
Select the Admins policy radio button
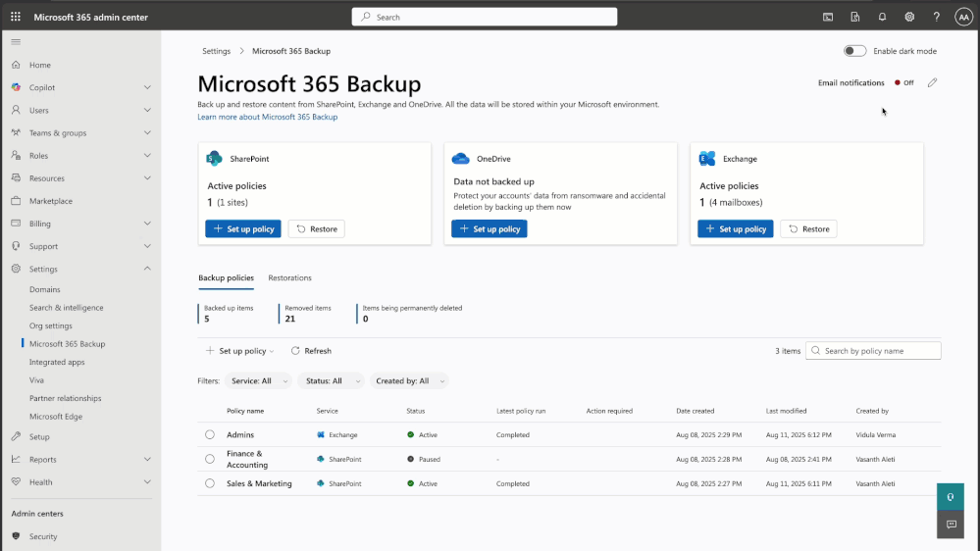[210, 434]
